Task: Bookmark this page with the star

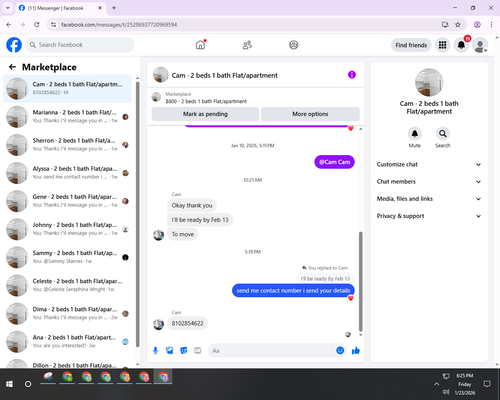Action: tap(458, 24)
